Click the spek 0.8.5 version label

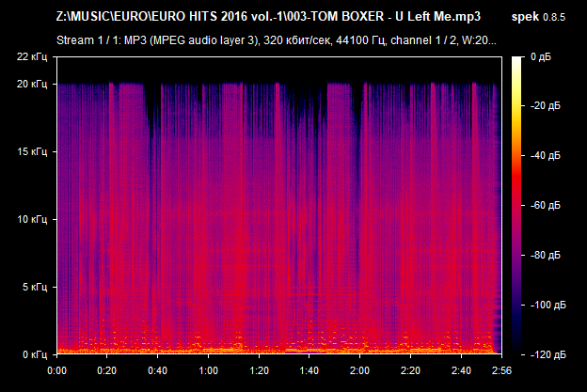click(538, 17)
